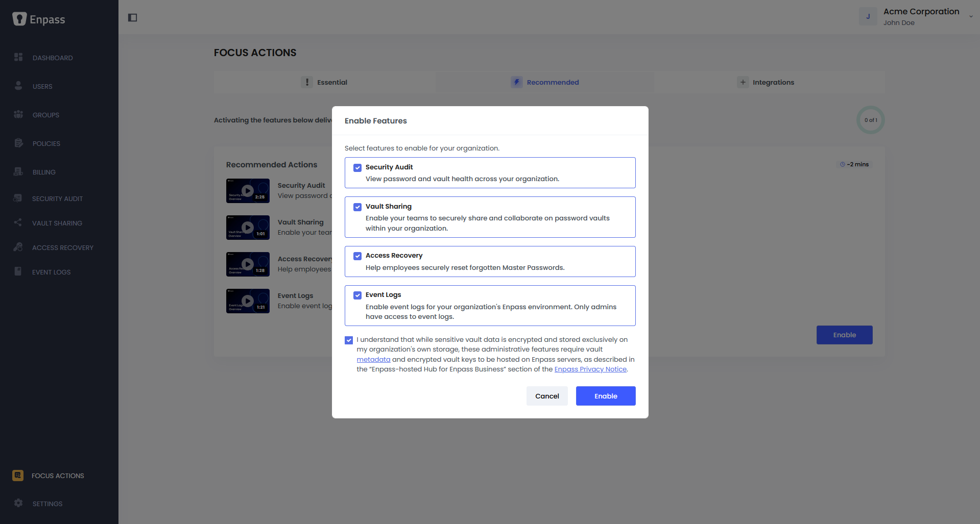
Task: Go to Users menu item
Action: 42,86
